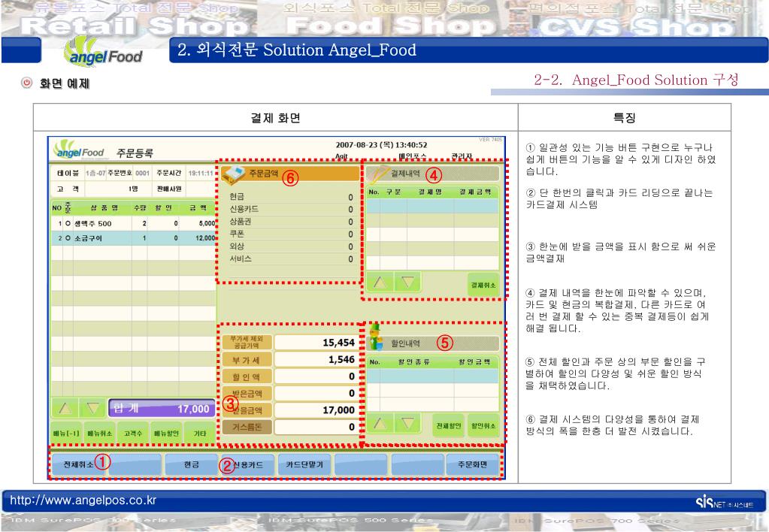The height and width of the screenshot is (532, 769).
Task: Return to the 주문화면 screen
Action: tap(472, 464)
